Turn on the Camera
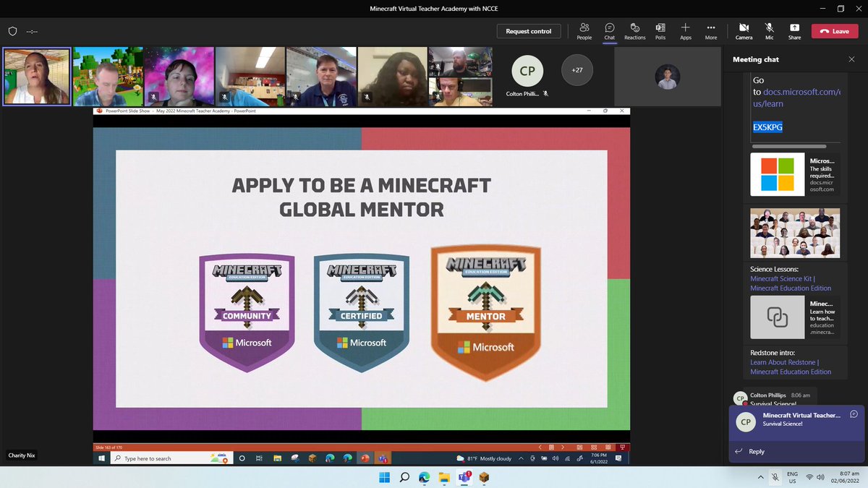This screenshot has height=488, width=868. click(744, 31)
